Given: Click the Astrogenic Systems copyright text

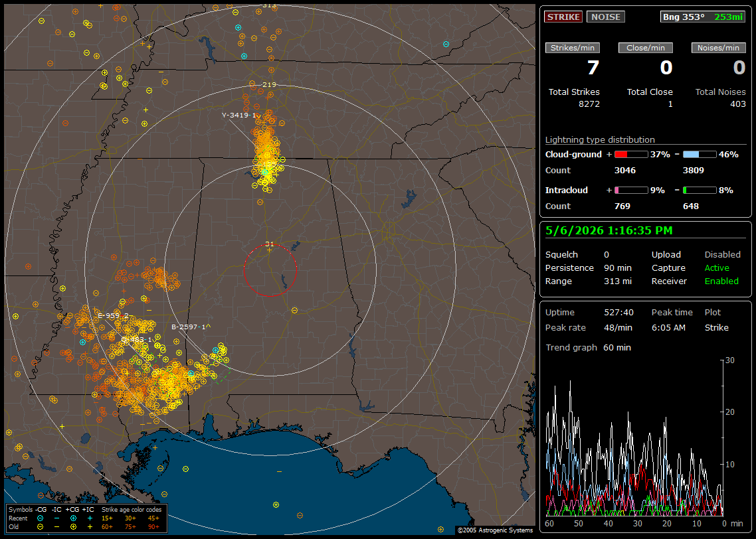Looking at the screenshot, I should pyautogui.click(x=495, y=530).
